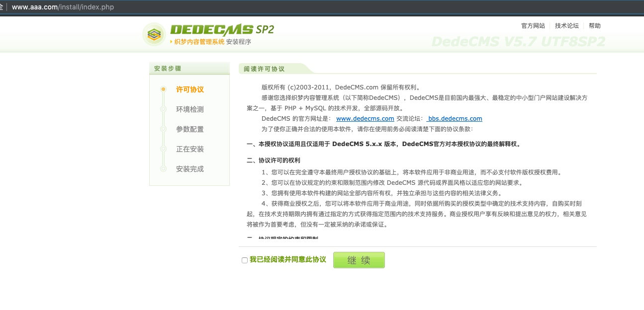Open the 帮助 link in header
644x310 pixels.
tap(595, 26)
